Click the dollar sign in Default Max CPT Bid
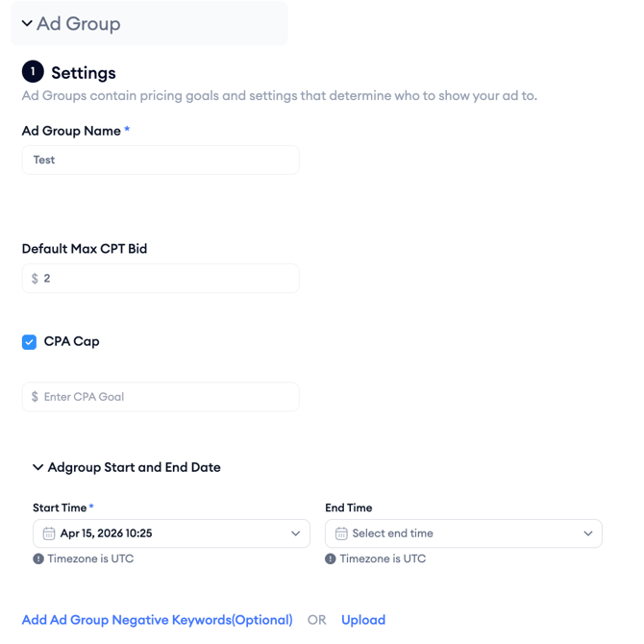The width and height of the screenshot is (644, 644). click(x=35, y=279)
